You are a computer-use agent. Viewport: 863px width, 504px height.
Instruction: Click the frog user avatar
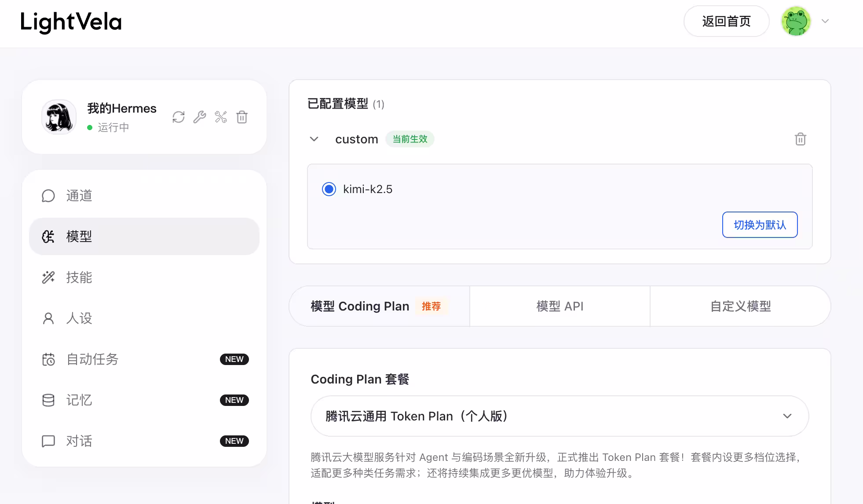click(x=796, y=21)
